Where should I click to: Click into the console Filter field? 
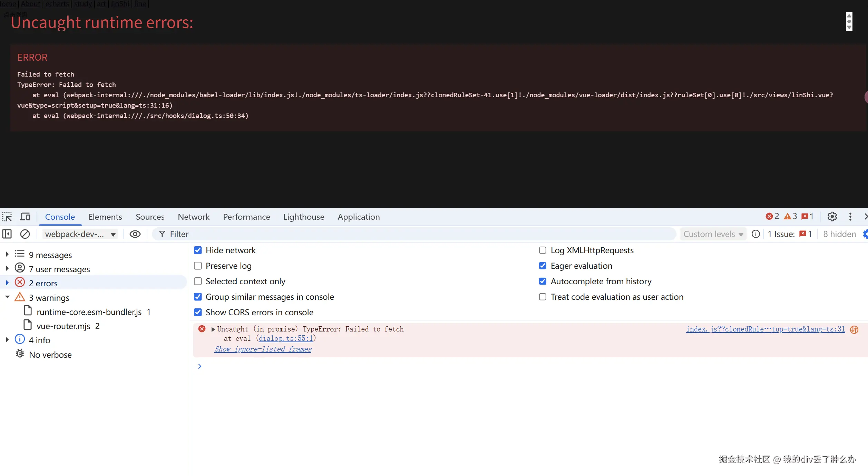[x=414, y=234]
